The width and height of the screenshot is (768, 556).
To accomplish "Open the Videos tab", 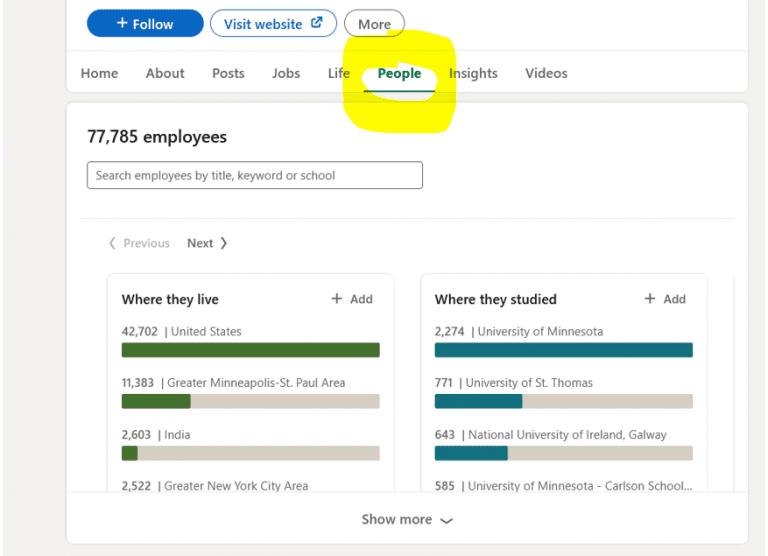I will click(x=546, y=73).
